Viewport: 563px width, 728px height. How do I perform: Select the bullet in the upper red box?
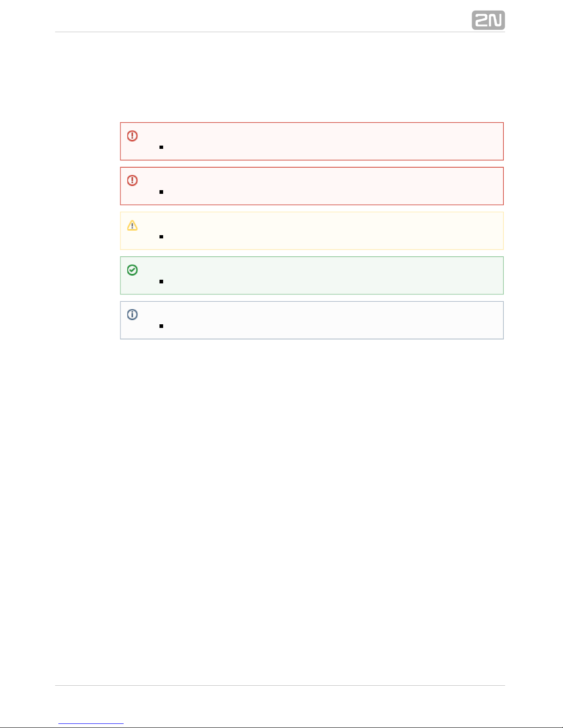point(161,147)
